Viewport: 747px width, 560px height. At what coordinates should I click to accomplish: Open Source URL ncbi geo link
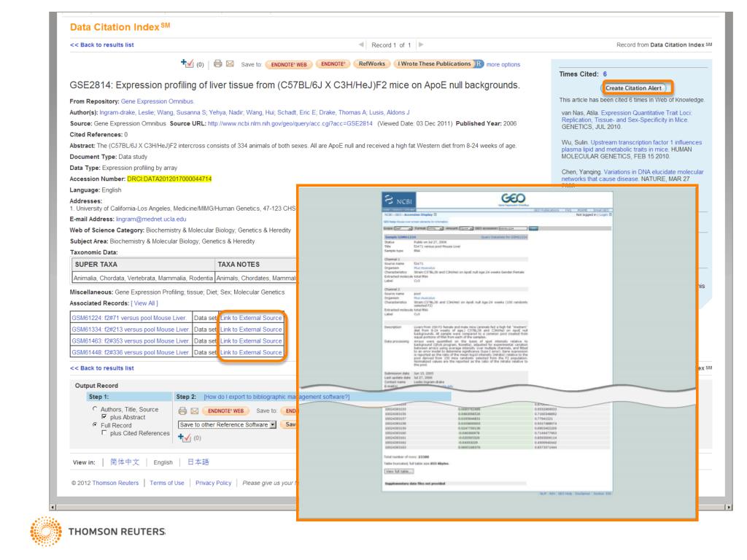(x=290, y=123)
